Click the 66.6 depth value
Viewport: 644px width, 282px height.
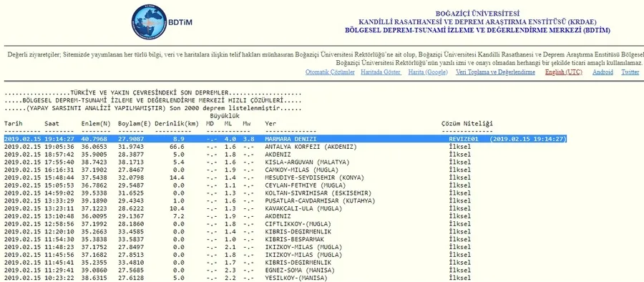[x=177, y=147]
